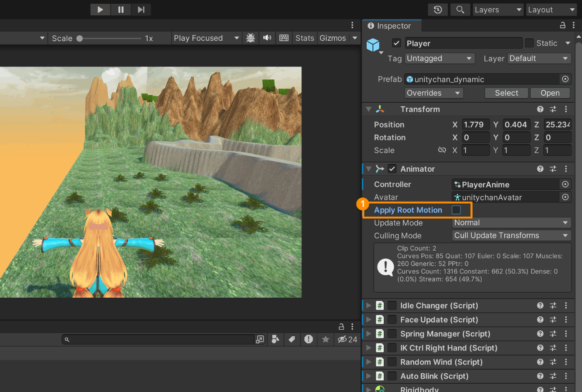The height and width of the screenshot is (392, 582).
Task: Expand the Face Update script component
Action: point(369,320)
